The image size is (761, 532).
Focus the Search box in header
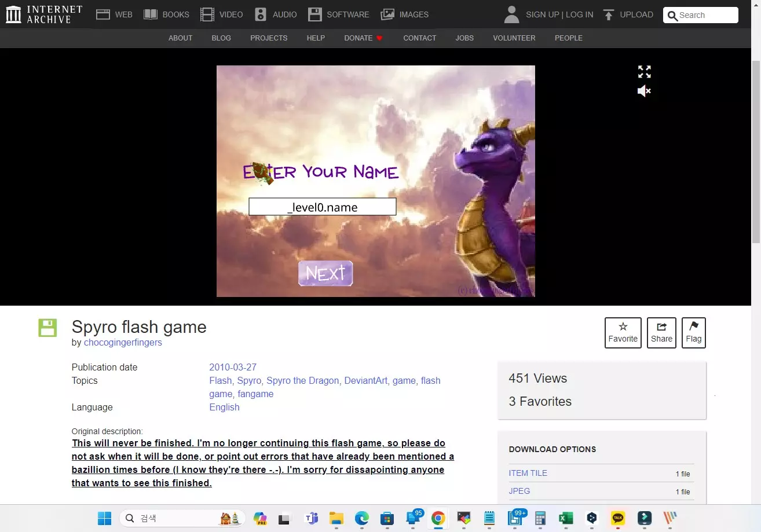700,15
